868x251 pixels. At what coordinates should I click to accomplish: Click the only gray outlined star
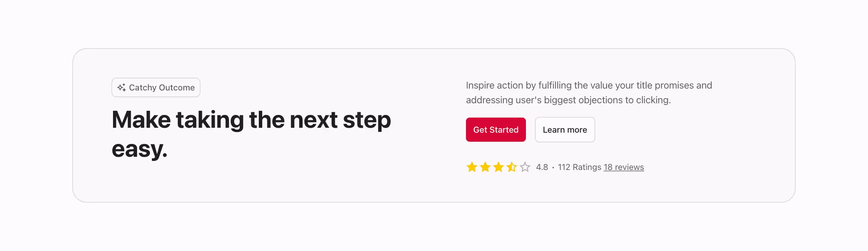point(524,167)
